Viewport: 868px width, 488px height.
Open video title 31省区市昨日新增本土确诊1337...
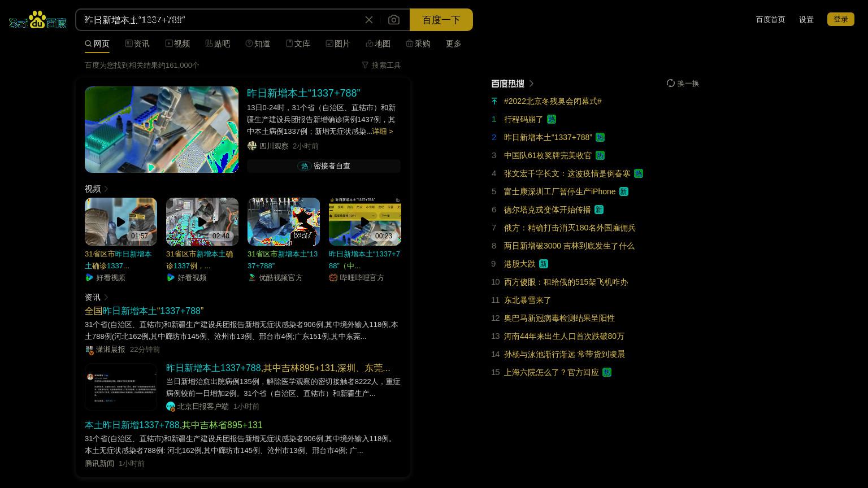click(x=118, y=260)
